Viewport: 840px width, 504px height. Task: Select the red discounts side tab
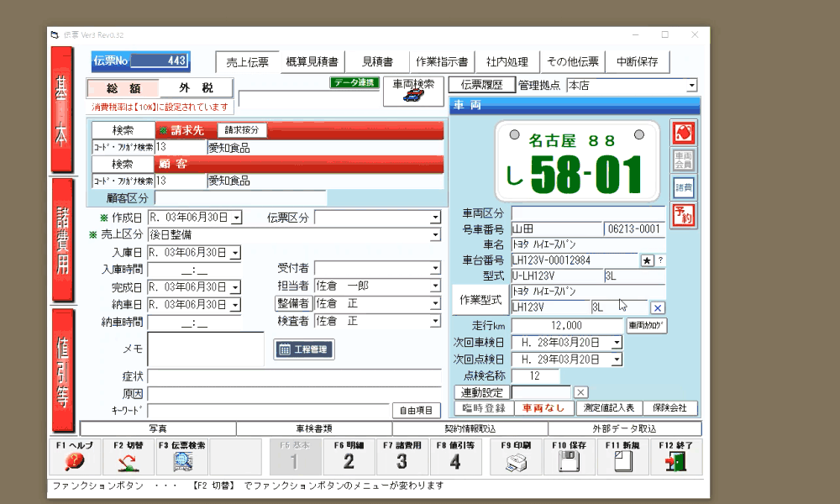coord(62,370)
